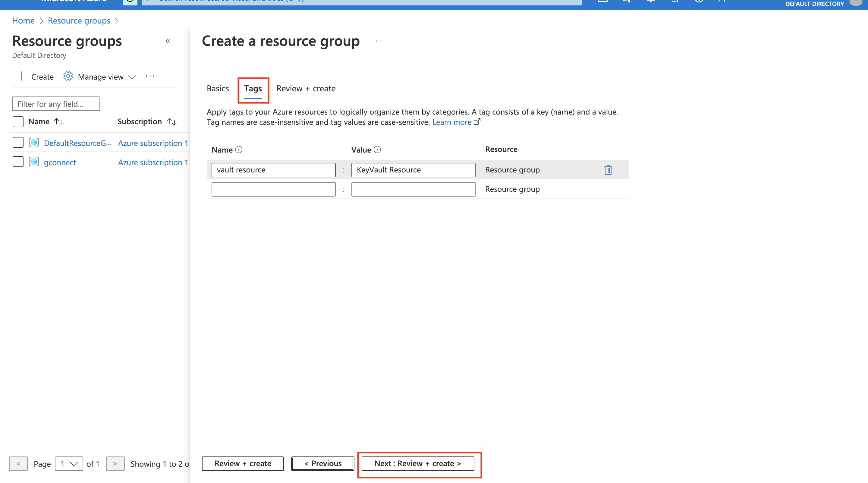
Task: Delete the vault resource tag row
Action: 608,170
